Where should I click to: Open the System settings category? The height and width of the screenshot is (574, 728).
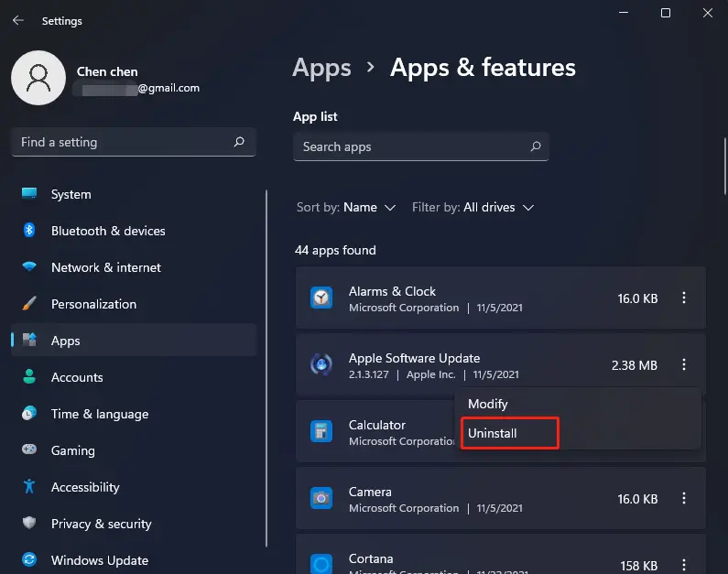[134, 194]
